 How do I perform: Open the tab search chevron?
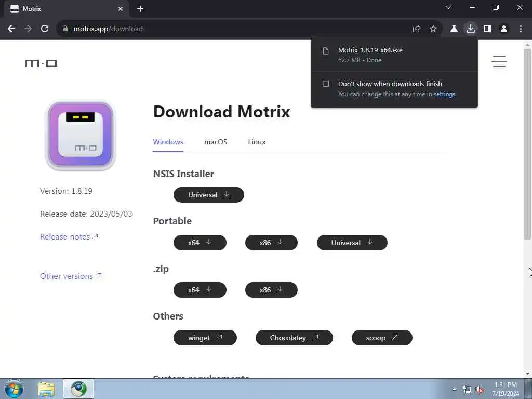(448, 7)
